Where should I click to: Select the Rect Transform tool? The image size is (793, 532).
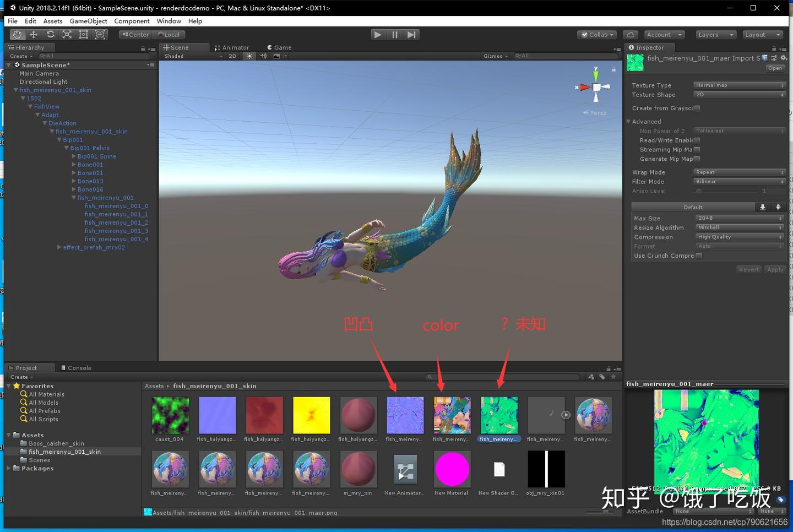point(83,34)
